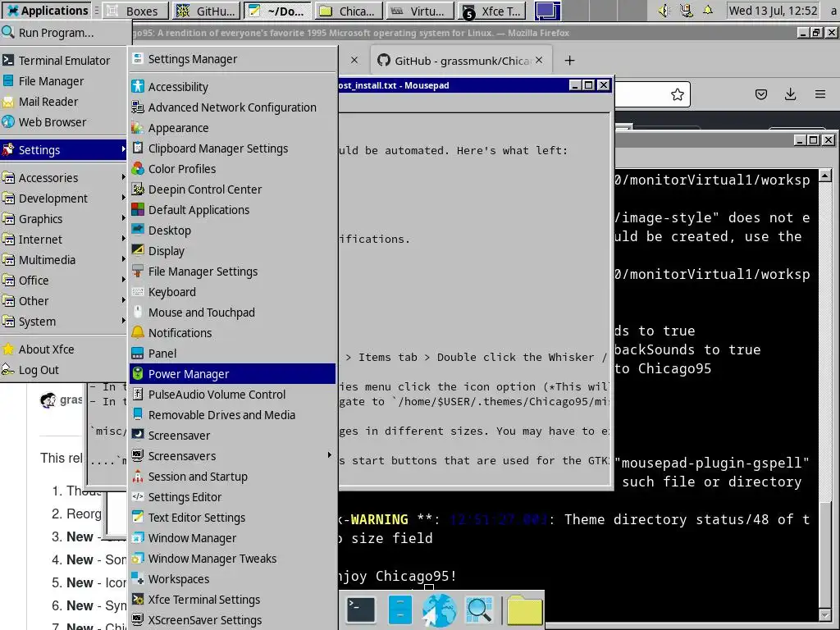
Task: Launch Web Browser from menu
Action: coord(64,122)
